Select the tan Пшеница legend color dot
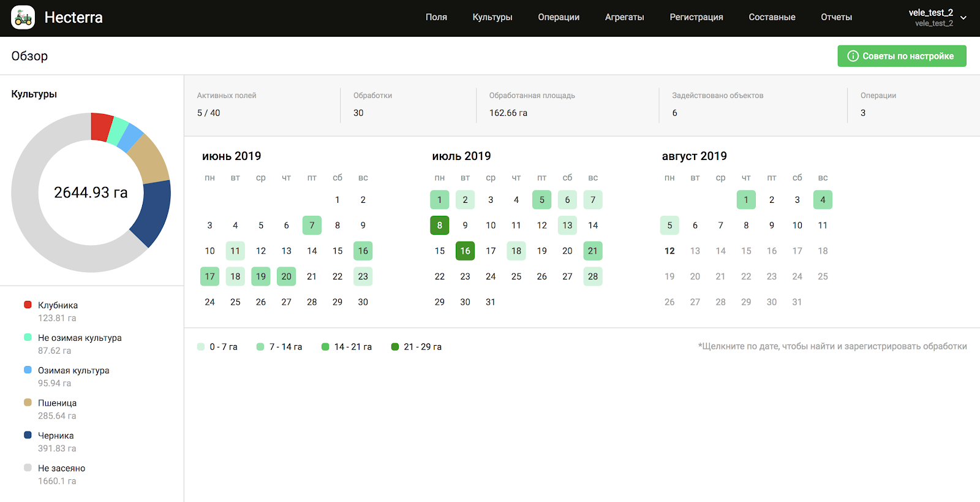Viewport: 980px width, 502px height. [x=28, y=403]
